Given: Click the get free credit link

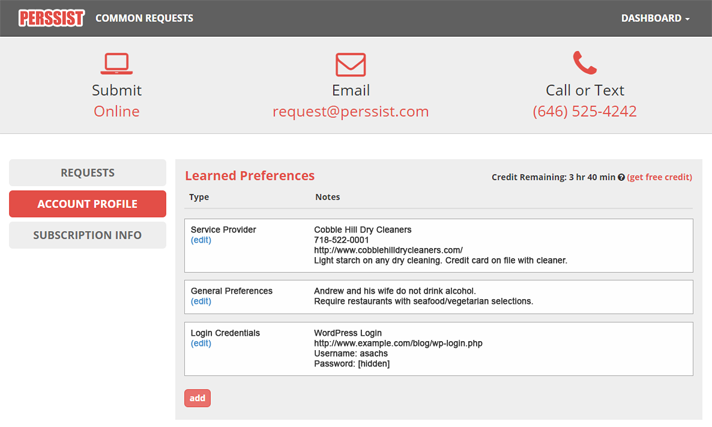Looking at the screenshot, I should tap(659, 177).
